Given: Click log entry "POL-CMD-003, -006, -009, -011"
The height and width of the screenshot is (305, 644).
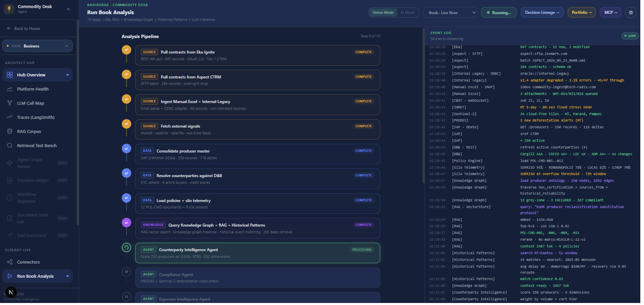Looking at the screenshot, I should point(550,233).
